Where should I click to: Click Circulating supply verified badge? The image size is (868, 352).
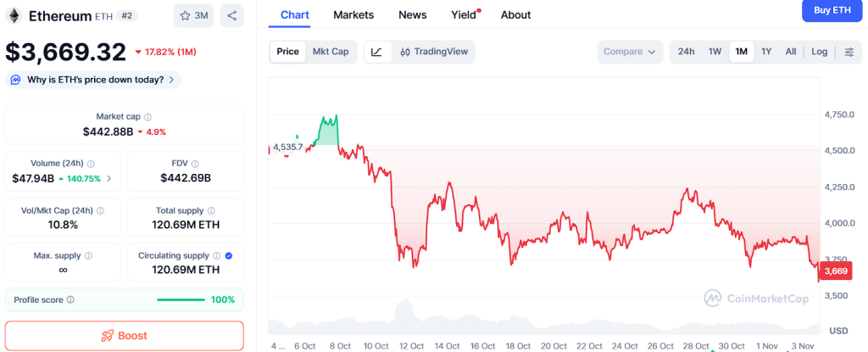(x=229, y=255)
